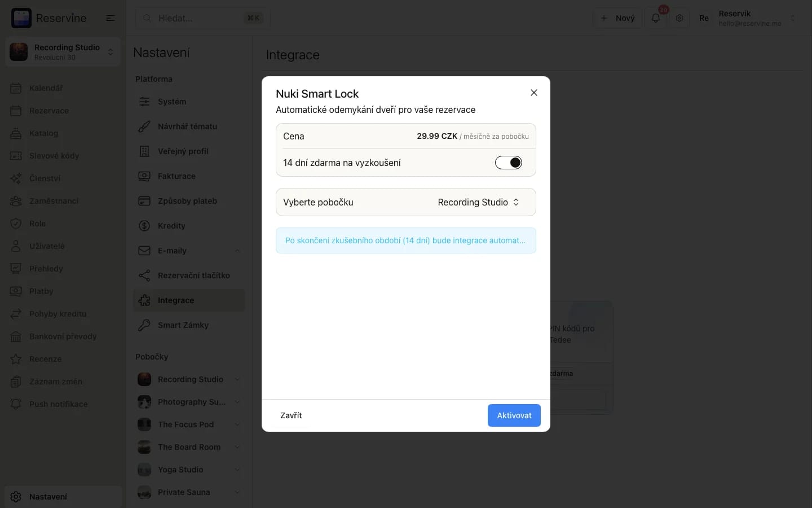The height and width of the screenshot is (508, 812).
Task: Click the Zavřít button
Action: click(x=291, y=415)
